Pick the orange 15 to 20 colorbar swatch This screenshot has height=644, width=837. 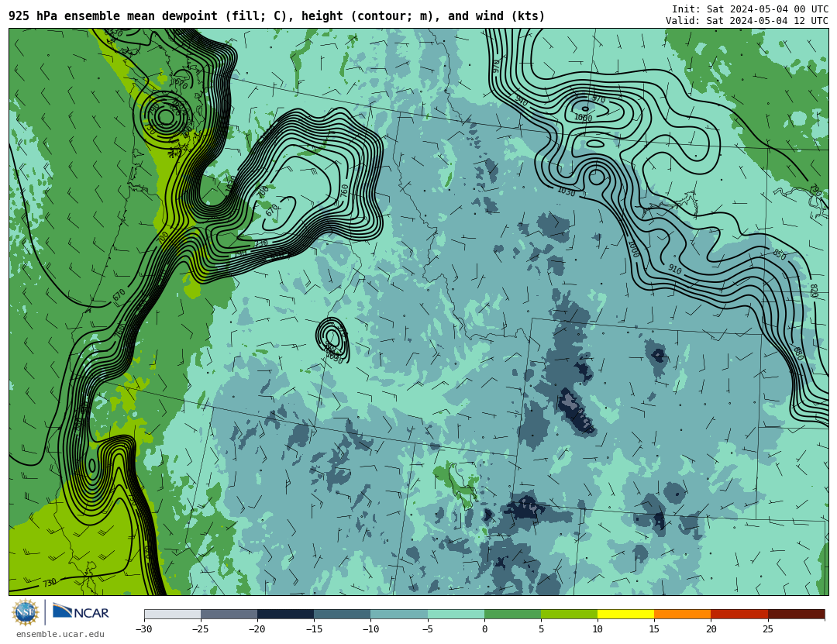[x=683, y=614]
